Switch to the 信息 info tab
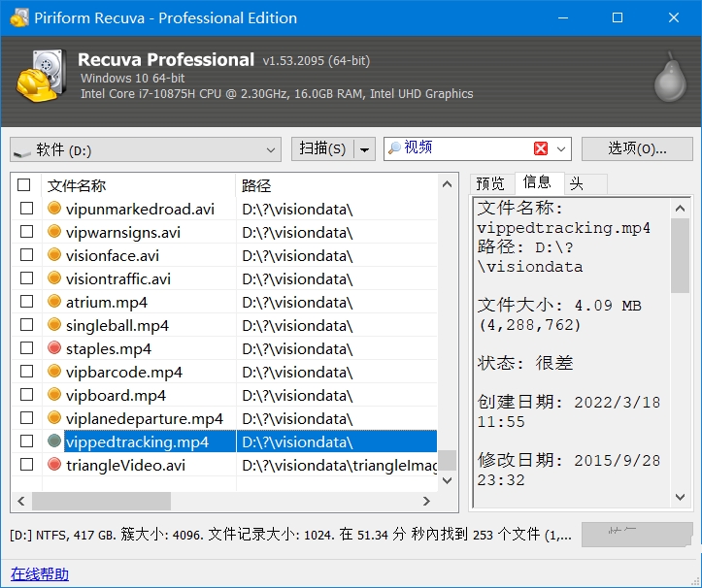702x588 pixels. [x=538, y=181]
